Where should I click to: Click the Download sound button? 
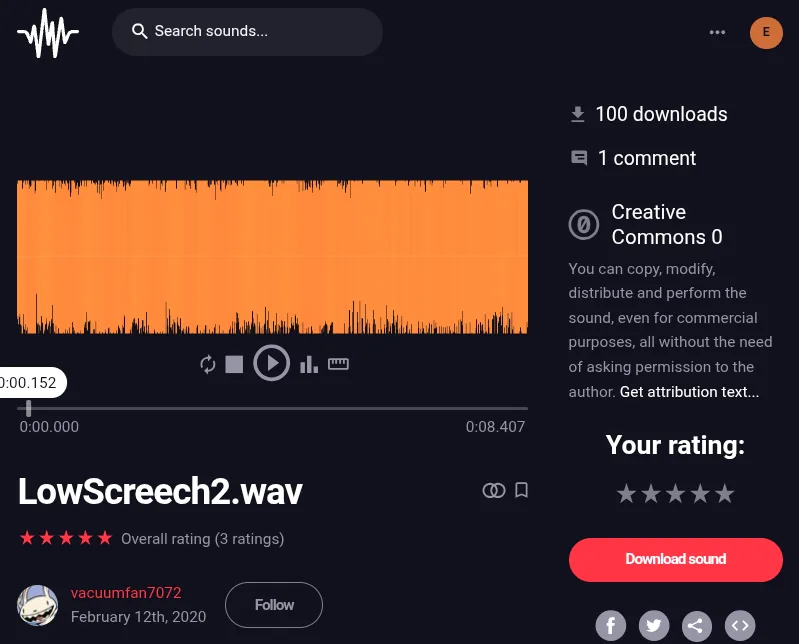pyautogui.click(x=675, y=559)
